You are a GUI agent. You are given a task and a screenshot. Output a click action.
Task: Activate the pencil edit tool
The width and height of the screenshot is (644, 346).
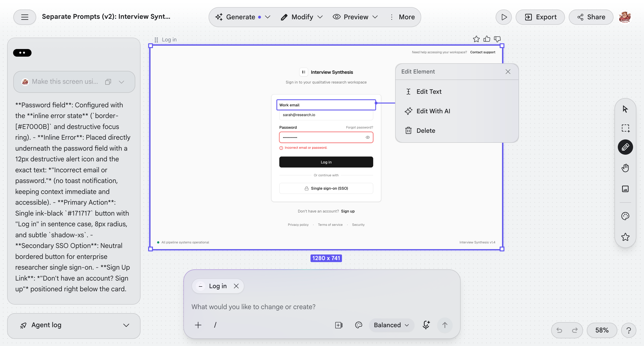coord(625,147)
